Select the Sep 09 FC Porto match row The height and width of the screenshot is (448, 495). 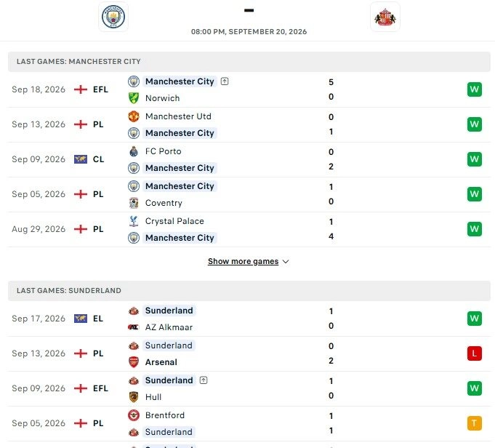click(x=249, y=159)
